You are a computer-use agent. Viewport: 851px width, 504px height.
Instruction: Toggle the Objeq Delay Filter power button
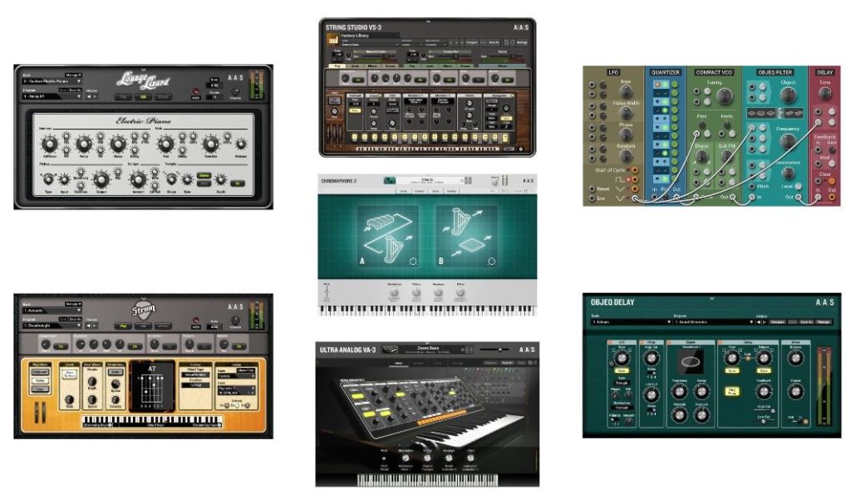click(x=642, y=342)
